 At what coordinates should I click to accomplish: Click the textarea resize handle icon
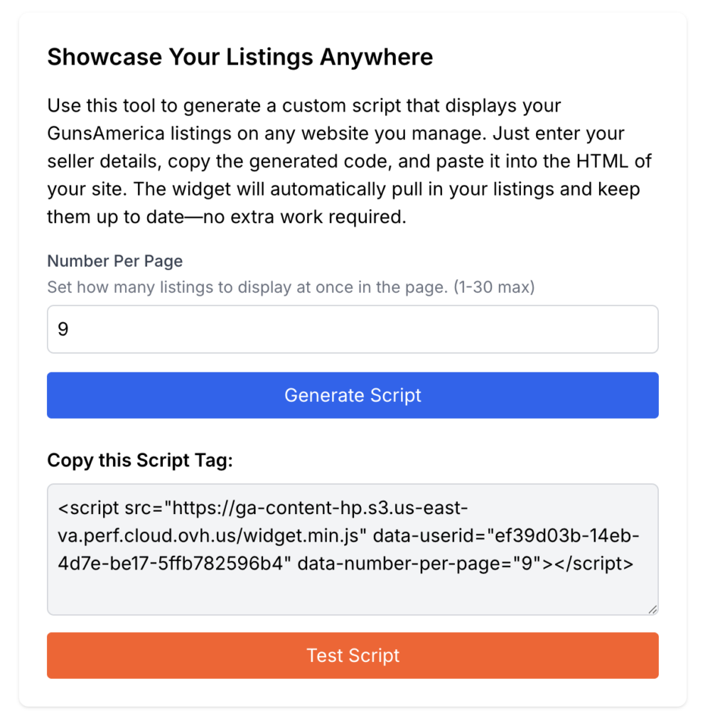[x=652, y=609]
